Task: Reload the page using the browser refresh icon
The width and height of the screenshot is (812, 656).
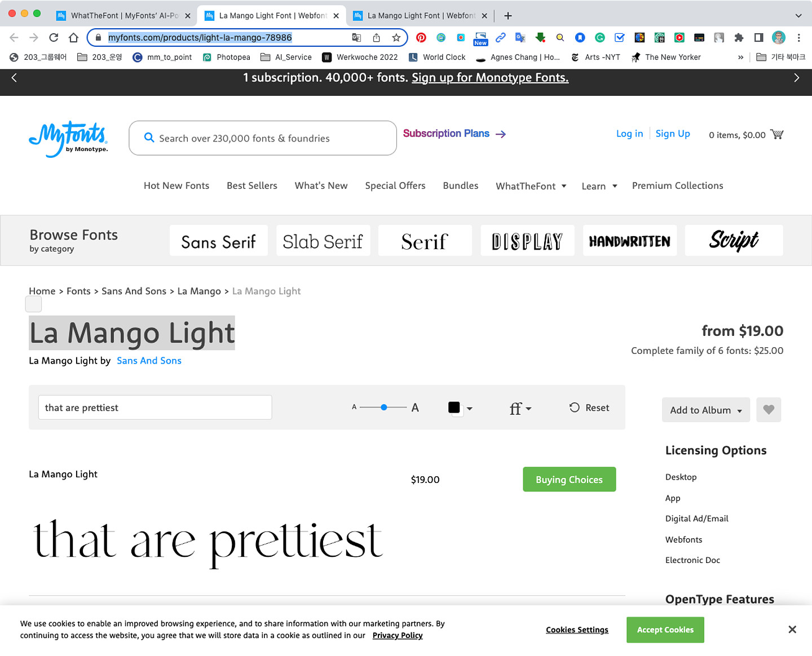Action: point(54,38)
